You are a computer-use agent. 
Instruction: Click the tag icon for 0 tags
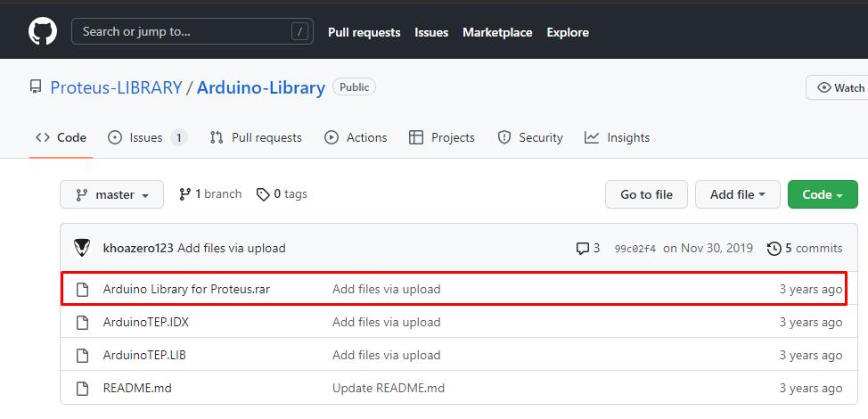[263, 194]
